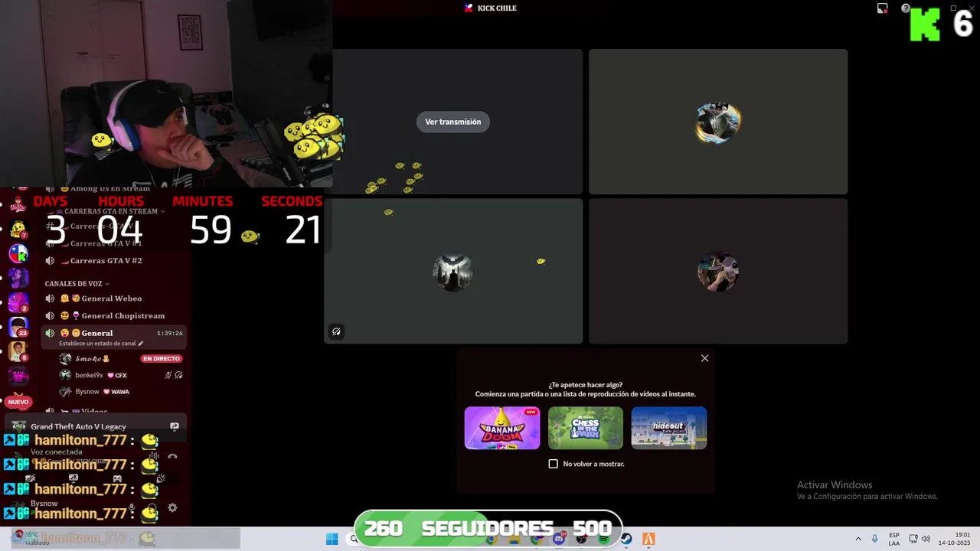
Task: Disconnect from voice with the hang-up icon
Action: click(x=173, y=456)
